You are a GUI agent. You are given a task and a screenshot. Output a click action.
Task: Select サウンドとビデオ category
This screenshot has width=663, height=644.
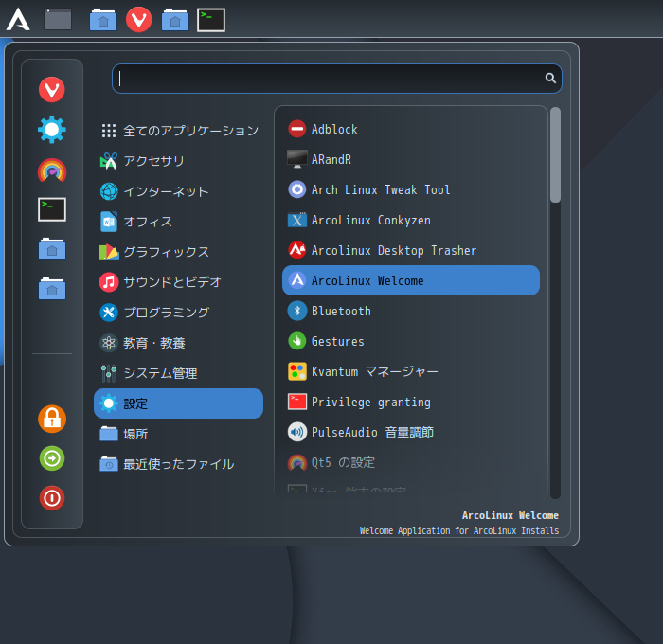point(178,282)
